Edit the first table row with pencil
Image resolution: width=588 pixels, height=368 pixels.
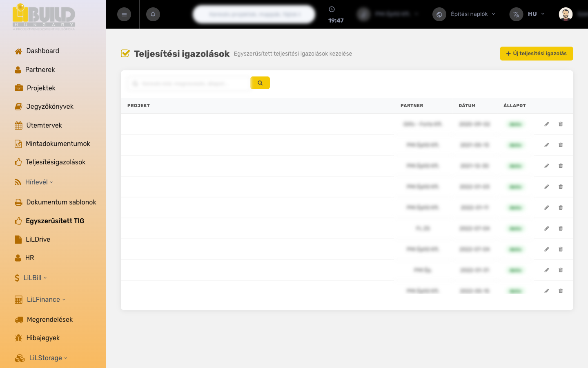547,124
